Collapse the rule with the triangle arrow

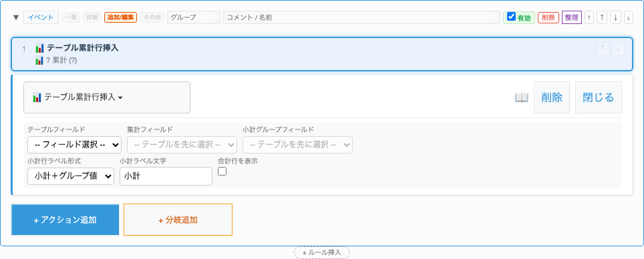[x=16, y=17]
